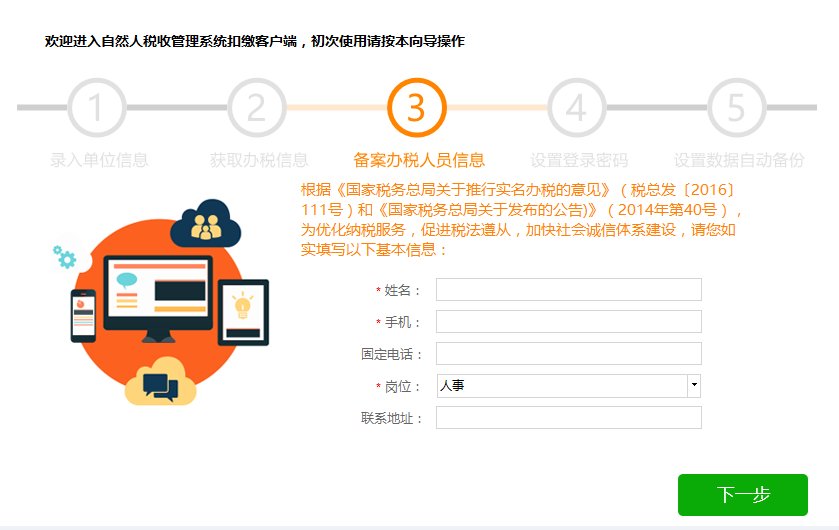Click the desktop monitor illustration
Image resolution: width=839 pixels, height=530 pixels.
click(158, 298)
